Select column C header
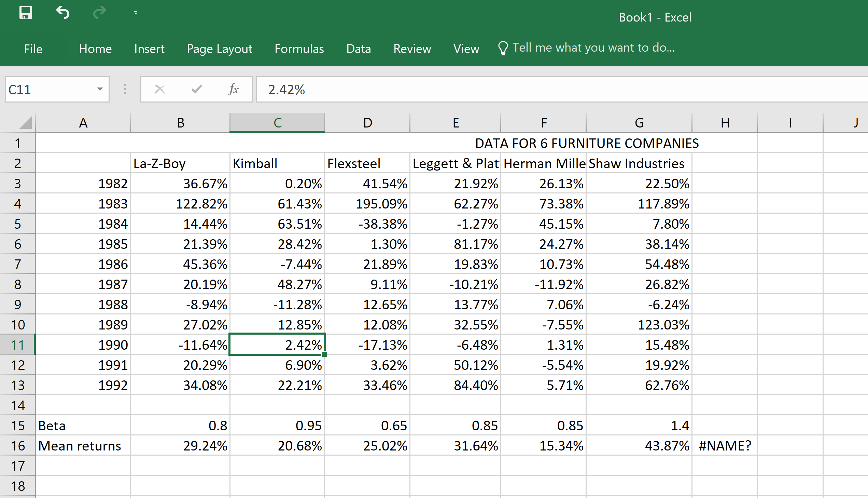This screenshot has height=498, width=868. (277, 123)
